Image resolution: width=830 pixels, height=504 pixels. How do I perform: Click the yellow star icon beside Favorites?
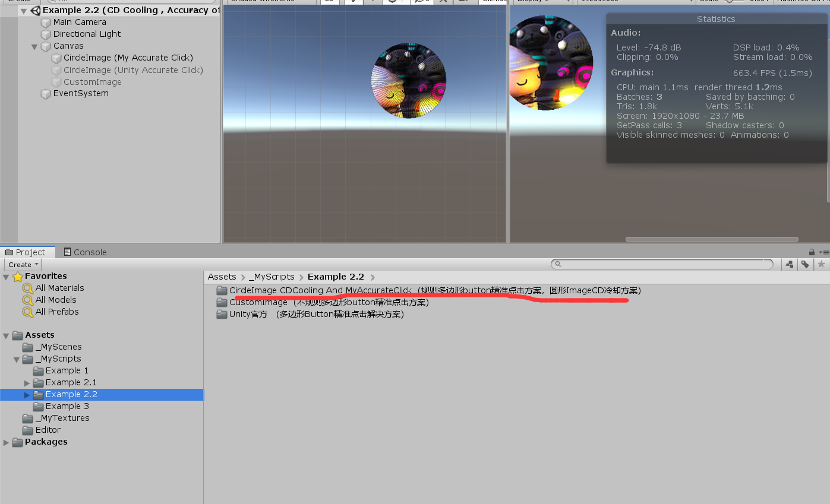18,276
